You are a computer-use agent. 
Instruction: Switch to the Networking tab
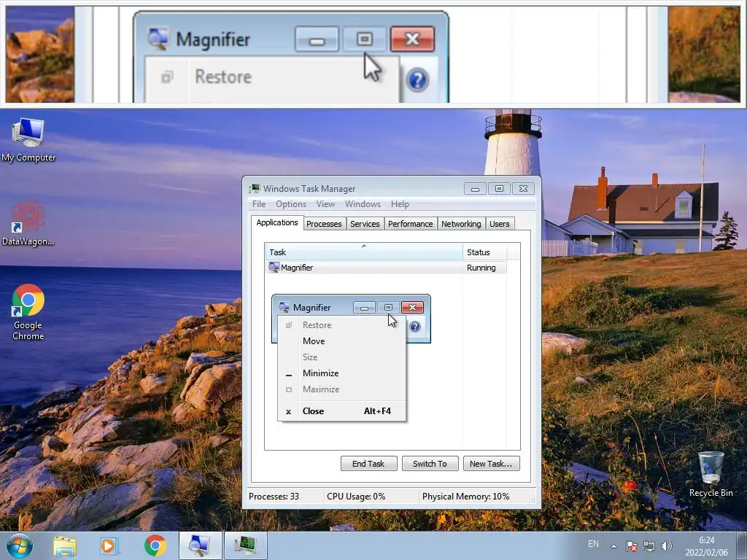(x=461, y=224)
